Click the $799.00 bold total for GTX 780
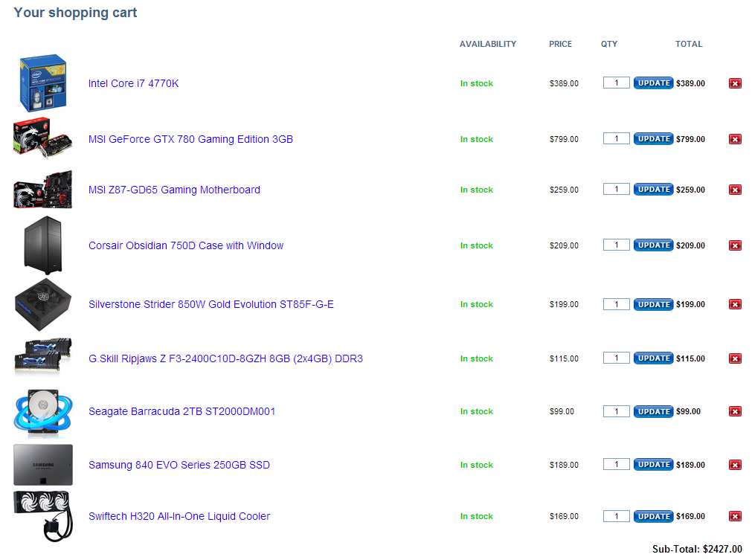The width and height of the screenshot is (752, 560). [690, 139]
